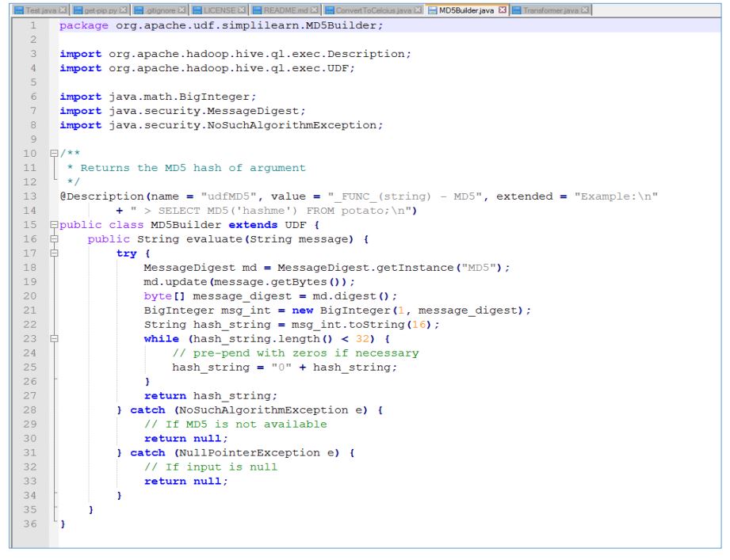Viewport: 730px width, 560px height.
Task: Click 'msg_int.toString(16)' expression
Action: point(362,325)
